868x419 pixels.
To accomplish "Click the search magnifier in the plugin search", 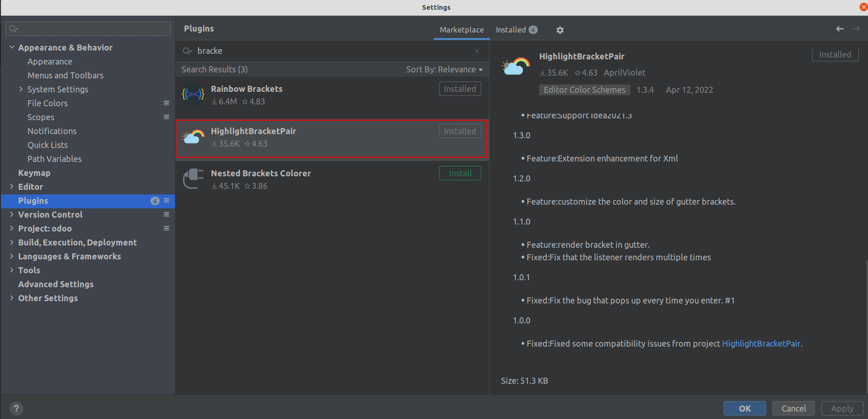I will [187, 51].
